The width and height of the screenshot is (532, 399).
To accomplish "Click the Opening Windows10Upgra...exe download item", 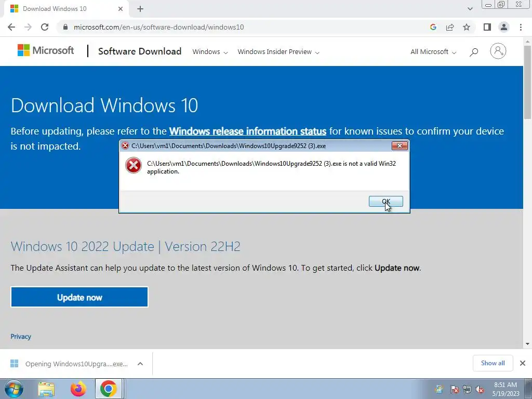I will point(76,364).
